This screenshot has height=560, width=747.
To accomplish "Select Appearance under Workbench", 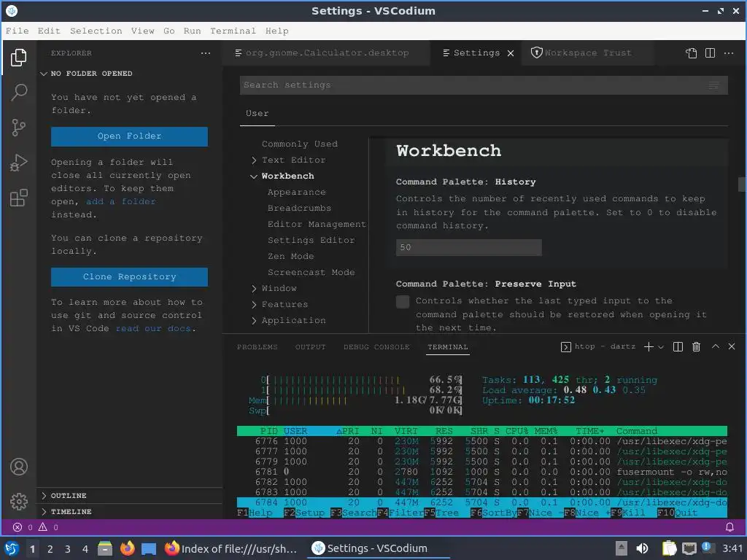I will [x=296, y=192].
